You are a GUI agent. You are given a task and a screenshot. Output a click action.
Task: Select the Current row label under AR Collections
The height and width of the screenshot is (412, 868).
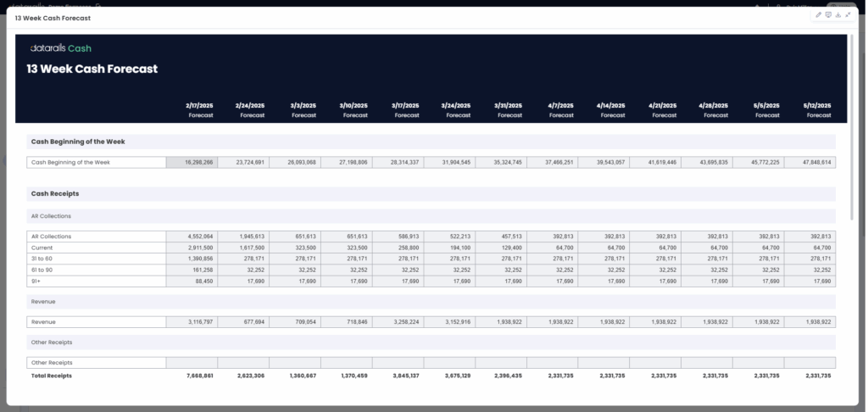click(42, 248)
